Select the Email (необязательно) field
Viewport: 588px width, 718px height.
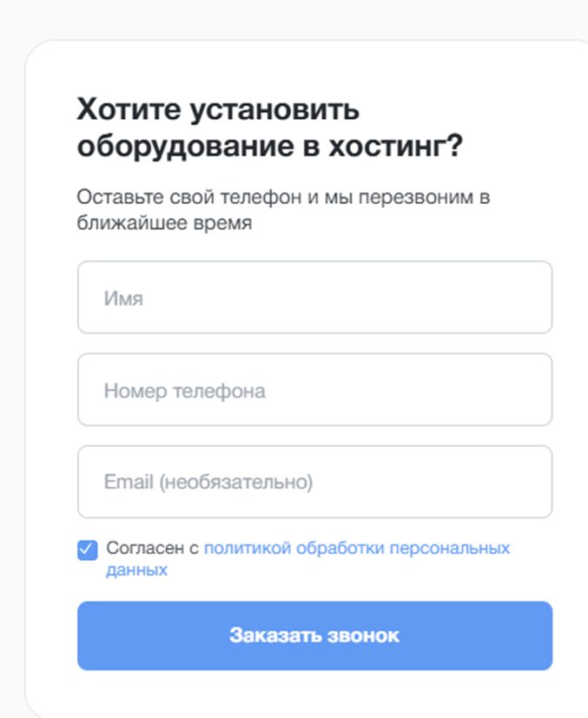pyautogui.click(x=314, y=482)
